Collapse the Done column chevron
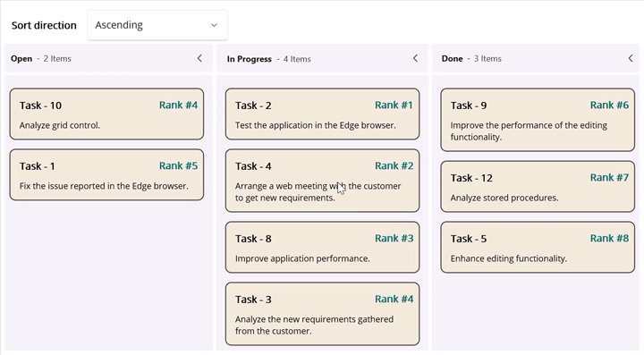644x355 pixels. (631, 58)
